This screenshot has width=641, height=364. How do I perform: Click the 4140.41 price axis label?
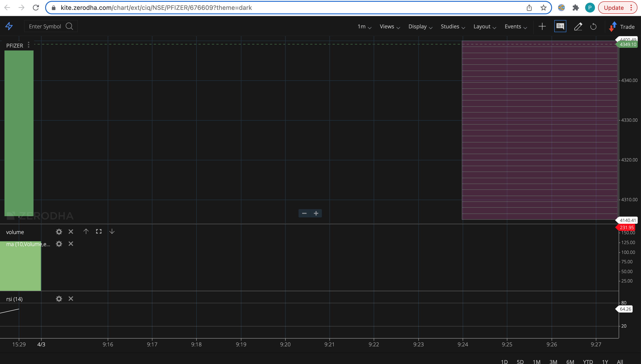click(627, 220)
